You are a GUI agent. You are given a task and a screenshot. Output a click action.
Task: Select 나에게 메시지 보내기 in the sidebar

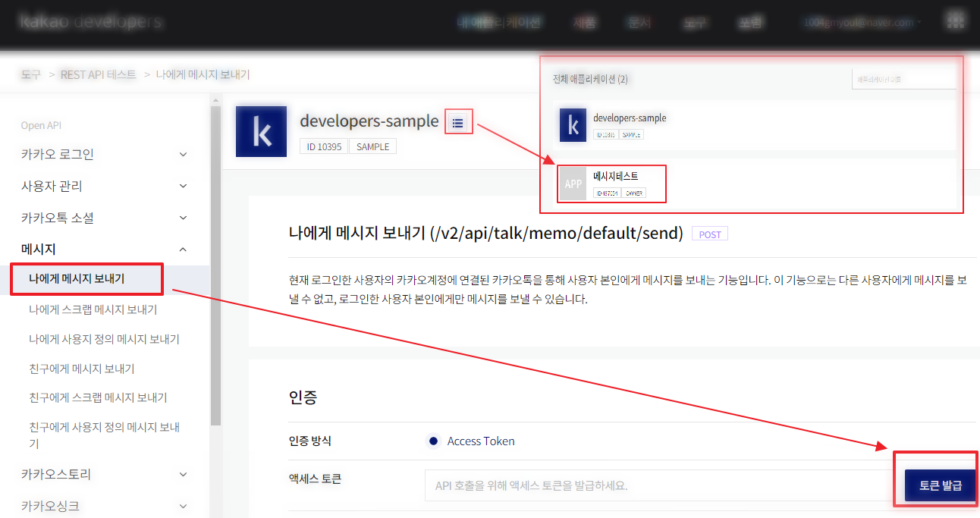click(77, 278)
